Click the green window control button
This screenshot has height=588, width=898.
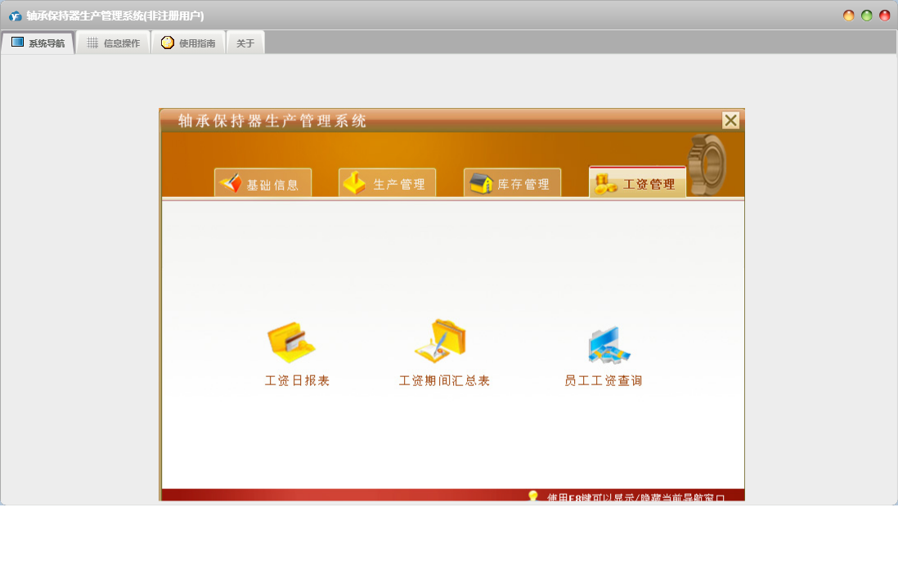point(867,16)
